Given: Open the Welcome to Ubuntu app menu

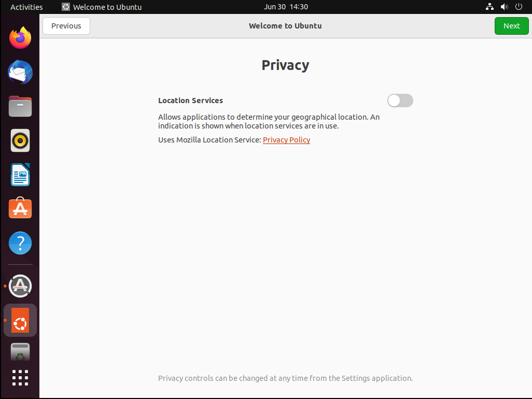Looking at the screenshot, I should coord(102,7).
